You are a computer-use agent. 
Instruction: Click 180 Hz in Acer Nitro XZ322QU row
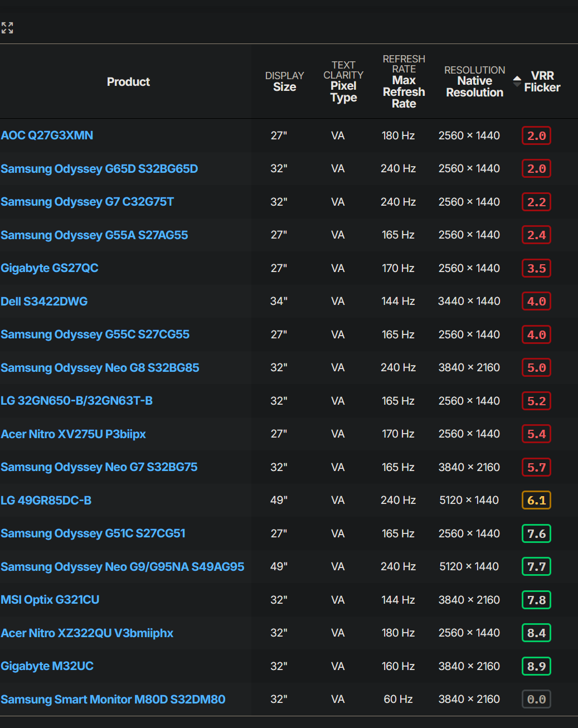pos(398,633)
